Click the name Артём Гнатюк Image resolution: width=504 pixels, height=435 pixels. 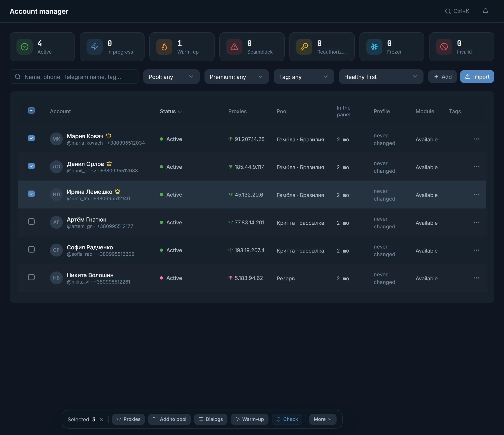coord(86,220)
